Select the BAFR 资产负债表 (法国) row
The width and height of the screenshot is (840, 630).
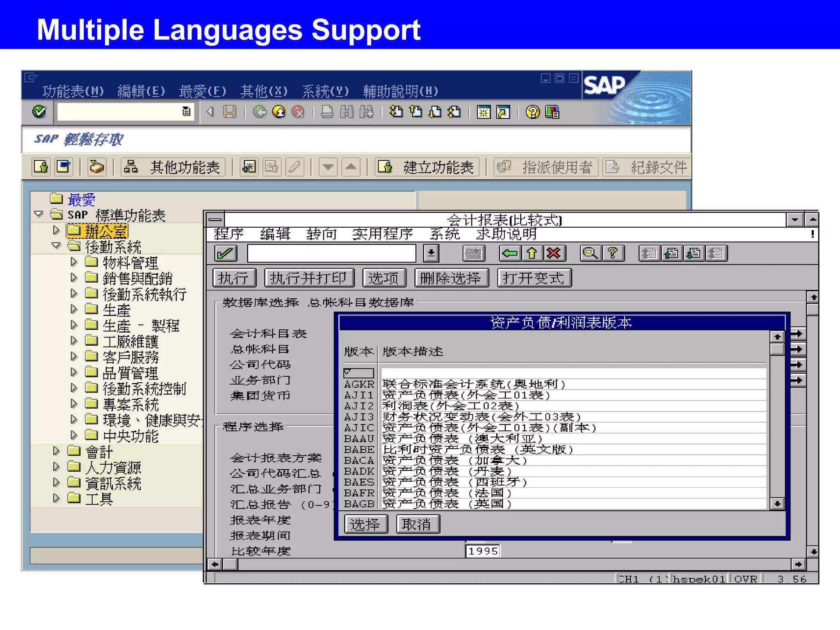(x=555, y=493)
